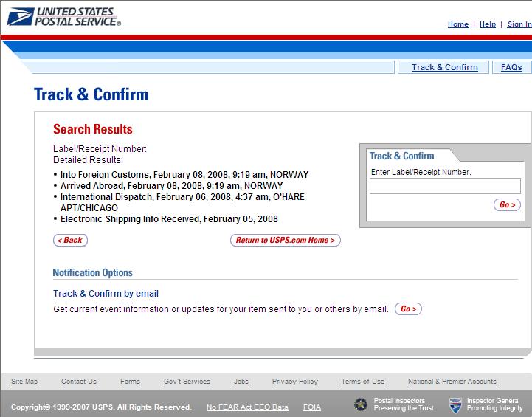Image resolution: width=532 pixels, height=417 pixels.
Task: Click the Label/Receipt Number label text
Action: [x=100, y=149]
